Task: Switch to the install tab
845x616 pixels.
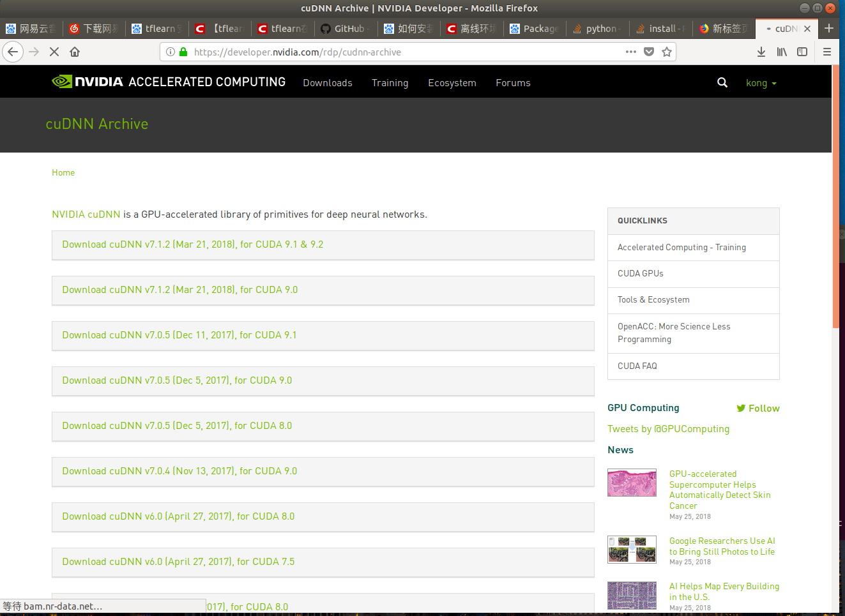Action: click(660, 29)
